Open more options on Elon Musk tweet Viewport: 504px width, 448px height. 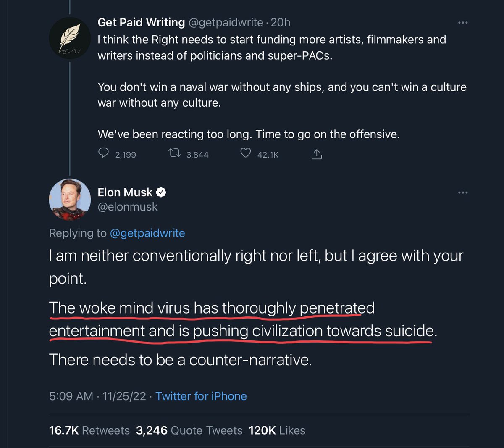[x=463, y=192]
